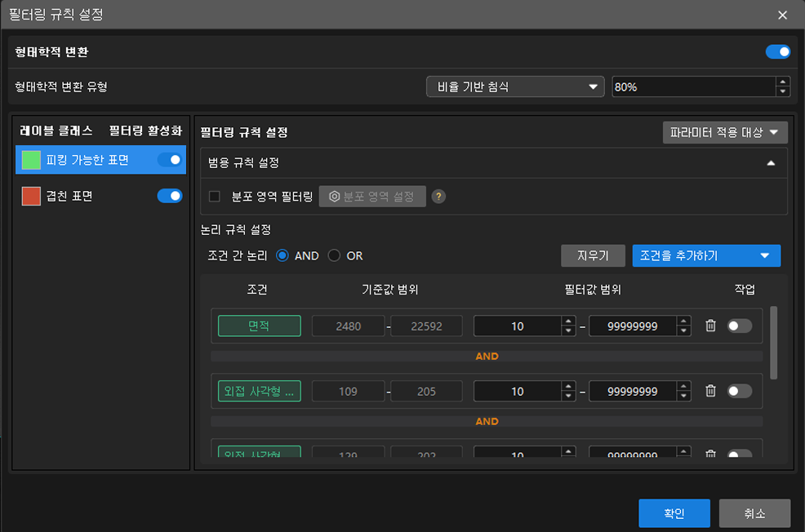The height and width of the screenshot is (532, 805).
Task: Increase the 면적 maximum filter value
Action: (x=683, y=321)
